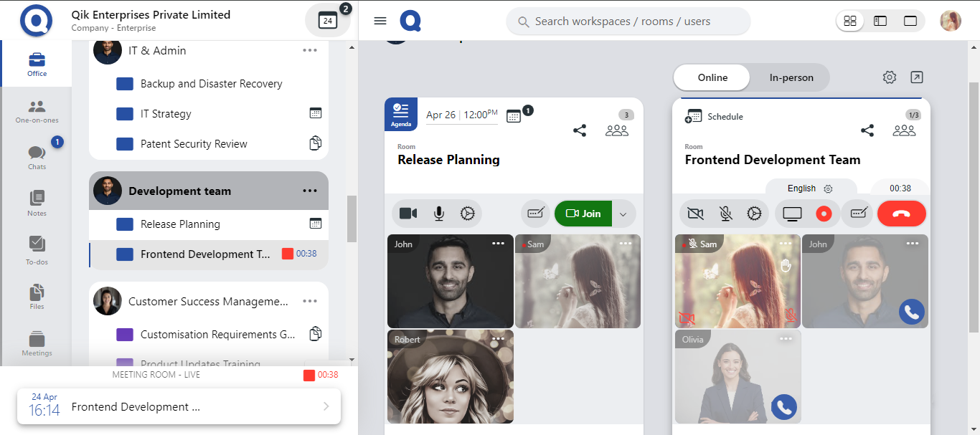Share the Release Planning room
980x435 pixels.
580,130
